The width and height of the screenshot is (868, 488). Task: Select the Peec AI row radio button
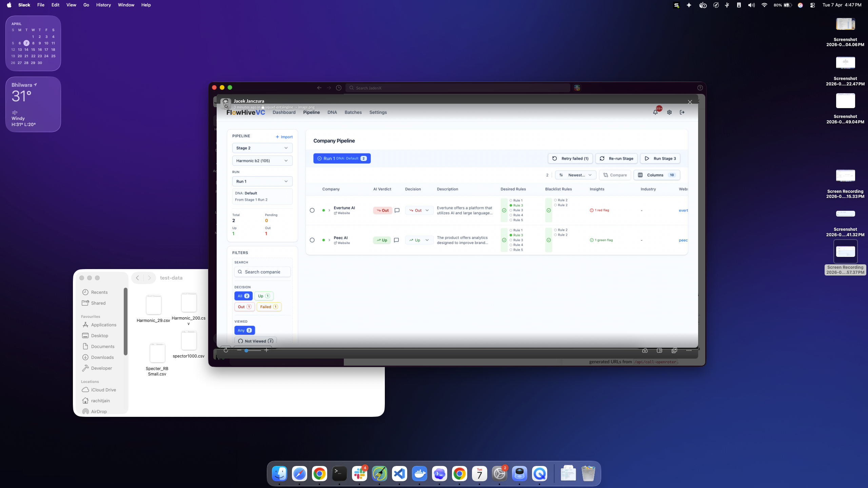[x=312, y=240]
